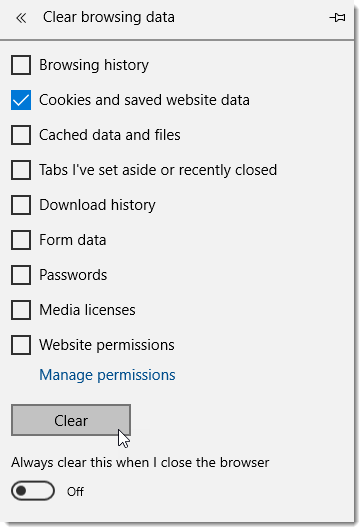The width and height of the screenshot is (364, 532).
Task: Select the Download history checkbox
Action: [x=21, y=205]
